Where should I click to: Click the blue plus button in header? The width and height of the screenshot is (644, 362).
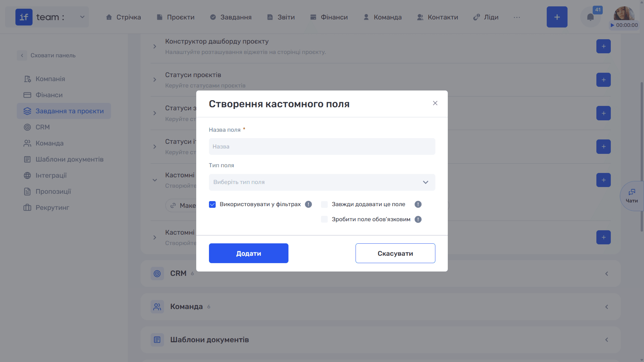(557, 17)
